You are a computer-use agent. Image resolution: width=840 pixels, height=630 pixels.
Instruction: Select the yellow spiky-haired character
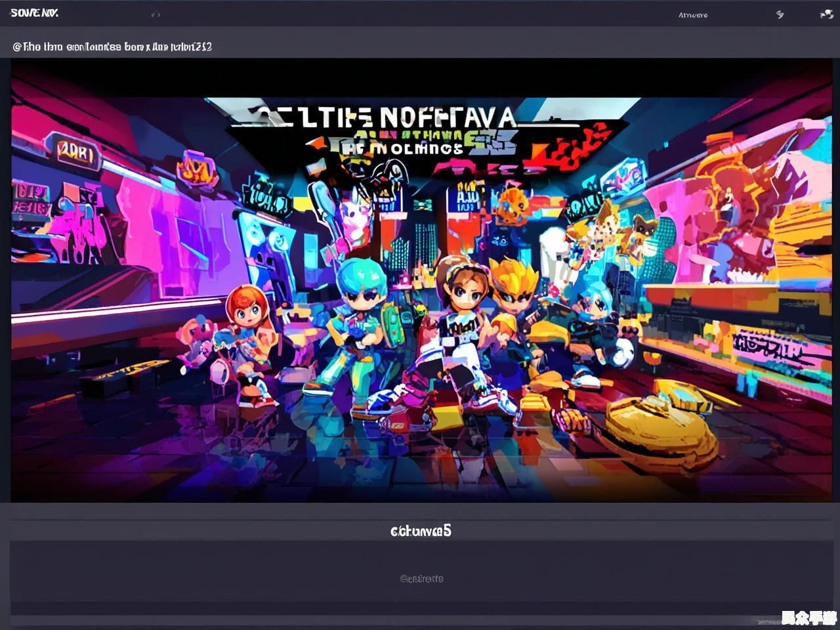tap(514, 283)
